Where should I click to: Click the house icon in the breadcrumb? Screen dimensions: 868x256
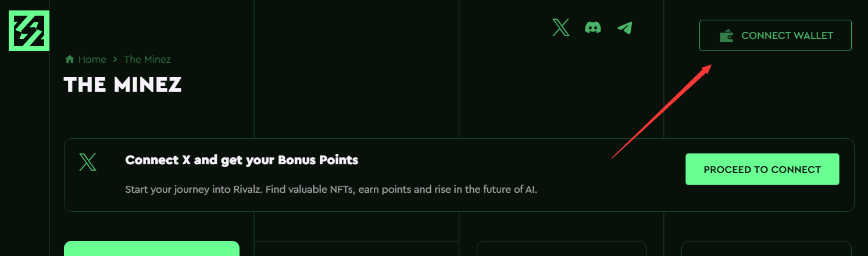point(70,59)
